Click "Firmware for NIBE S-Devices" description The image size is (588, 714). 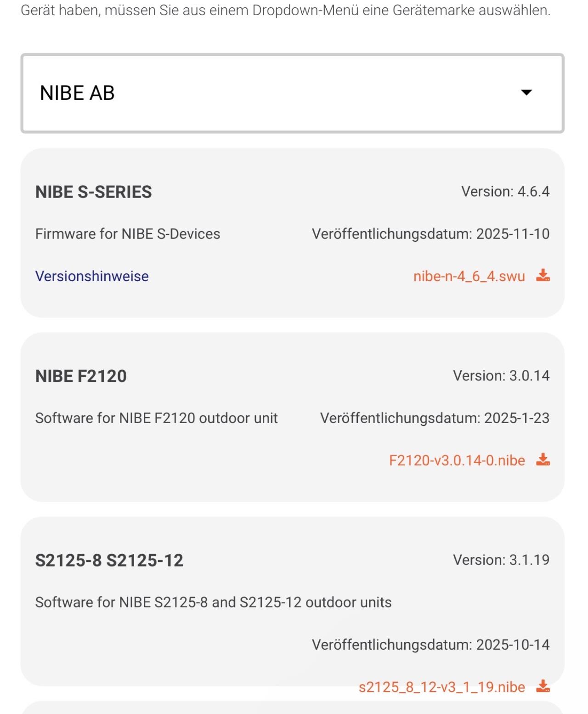pyautogui.click(x=128, y=234)
